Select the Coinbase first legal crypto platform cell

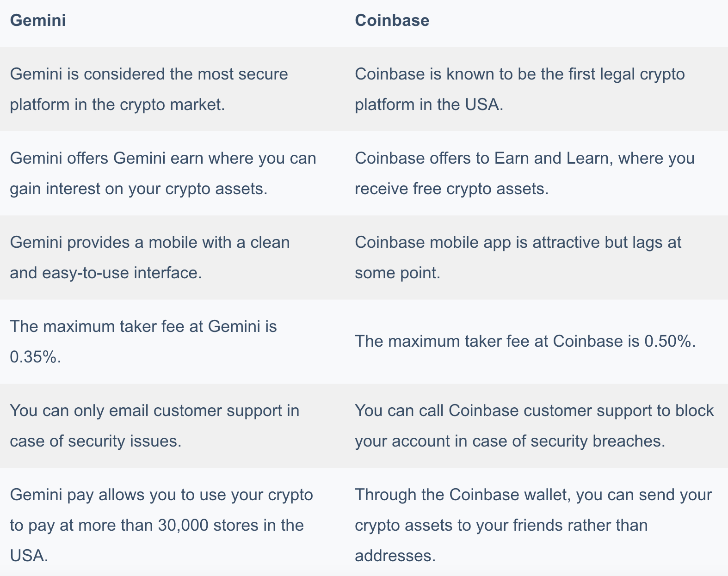pos(537,89)
